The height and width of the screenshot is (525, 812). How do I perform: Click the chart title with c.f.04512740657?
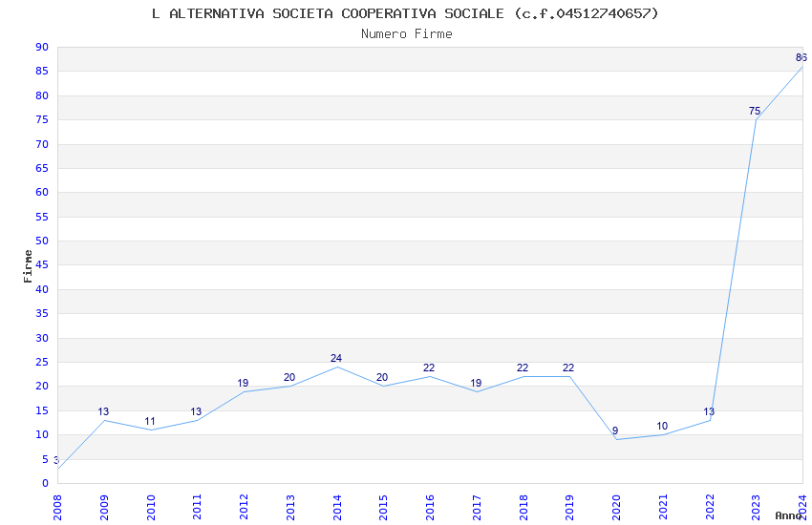(x=405, y=13)
